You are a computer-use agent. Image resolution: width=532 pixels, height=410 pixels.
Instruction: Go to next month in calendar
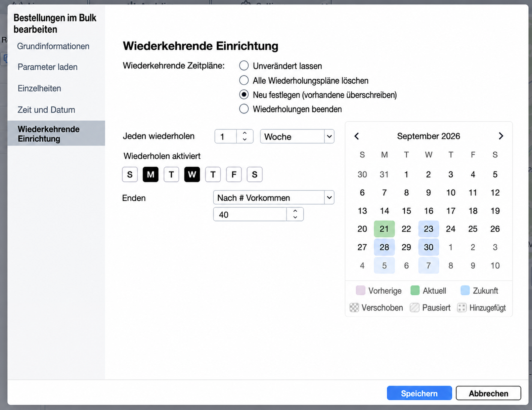501,136
